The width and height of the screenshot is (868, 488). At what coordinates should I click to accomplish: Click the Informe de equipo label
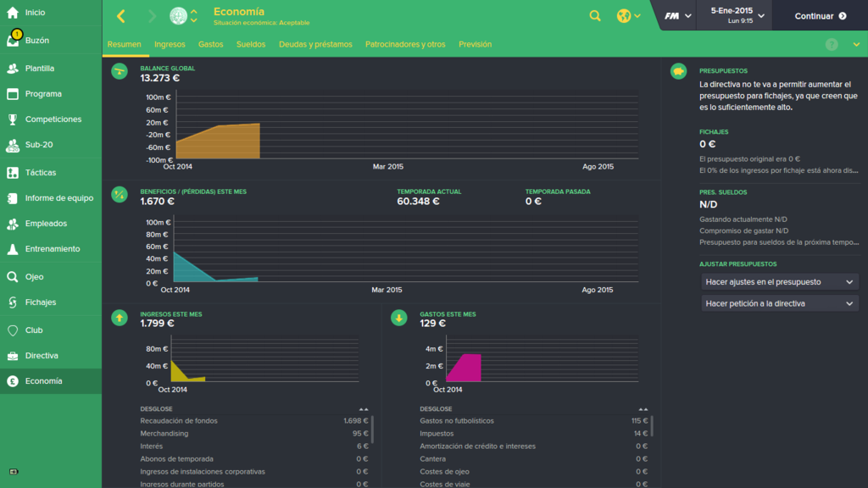[x=59, y=198]
